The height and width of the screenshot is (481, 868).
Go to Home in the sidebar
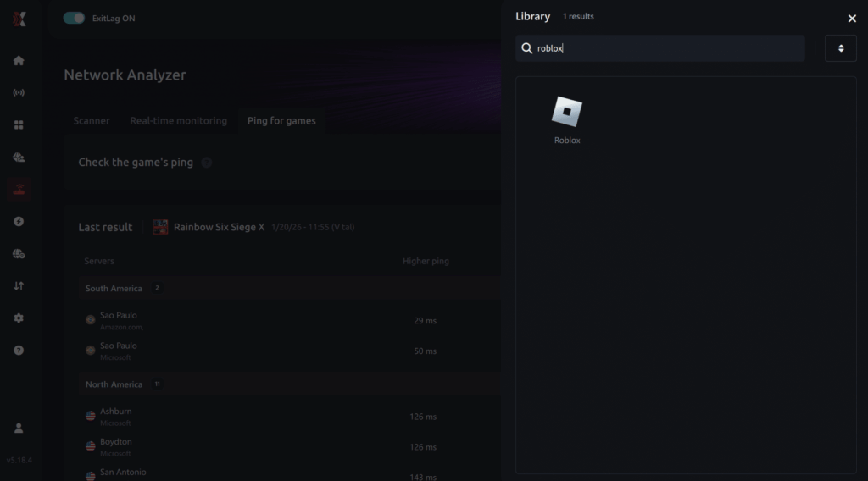click(19, 61)
